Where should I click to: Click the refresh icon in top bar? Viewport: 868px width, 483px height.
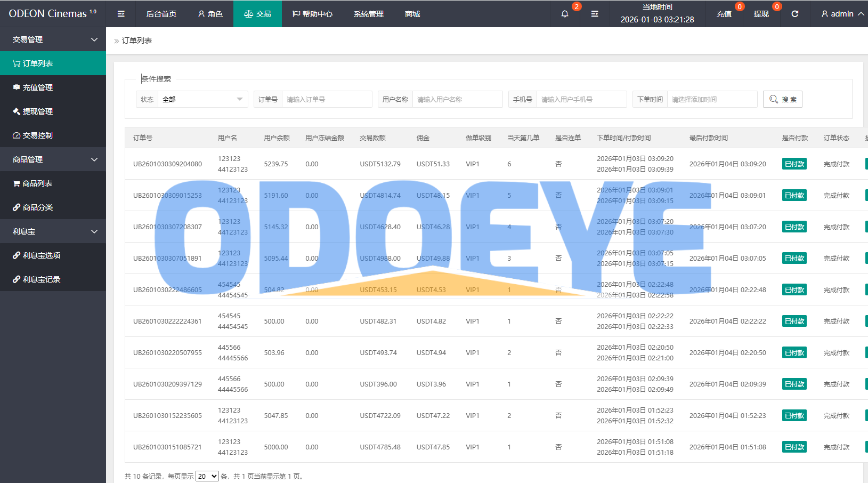coord(794,14)
